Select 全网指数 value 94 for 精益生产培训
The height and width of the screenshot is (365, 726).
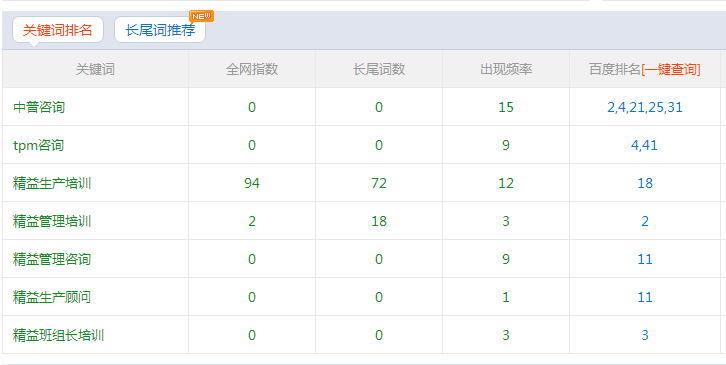pyautogui.click(x=252, y=183)
